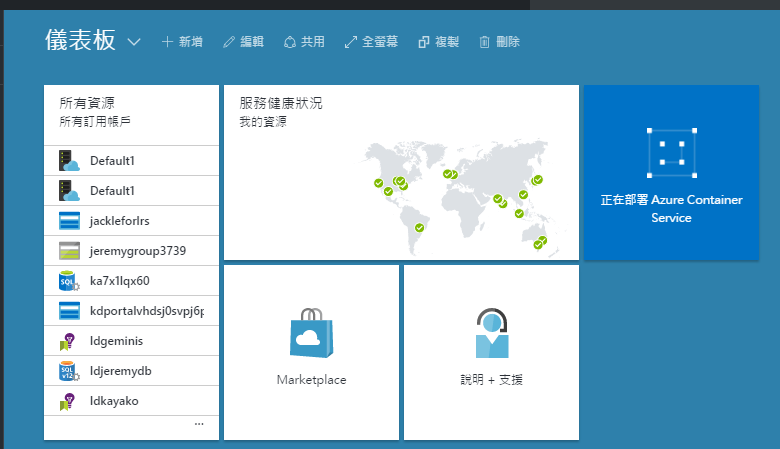Click the jeremygroup3739 resource icon
The height and width of the screenshot is (449, 780).
pos(69,251)
